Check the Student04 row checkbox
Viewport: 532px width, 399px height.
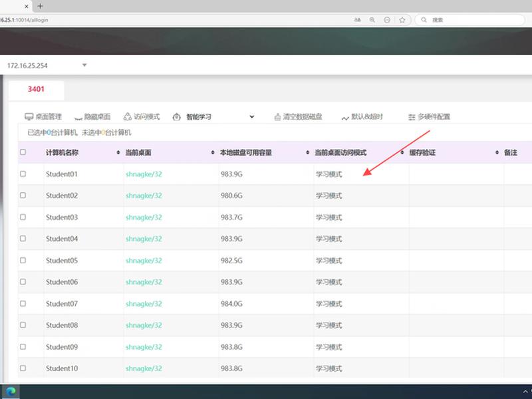23,239
